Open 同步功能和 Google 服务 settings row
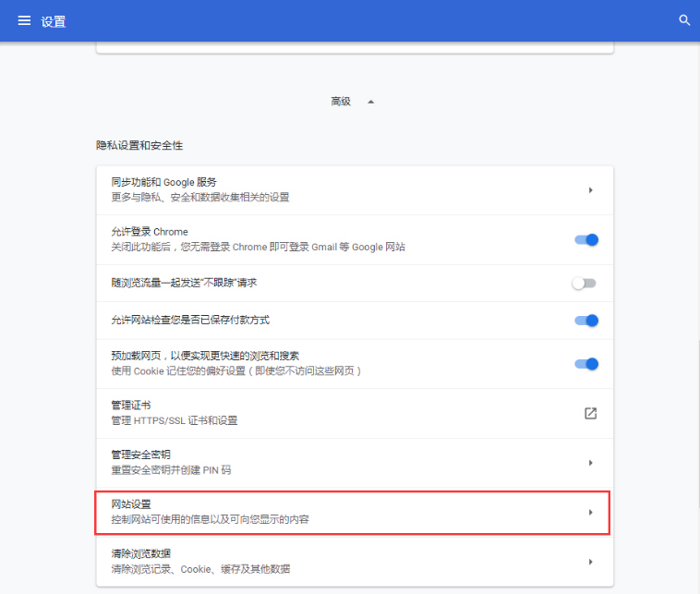The image size is (700, 594). tap(355, 190)
